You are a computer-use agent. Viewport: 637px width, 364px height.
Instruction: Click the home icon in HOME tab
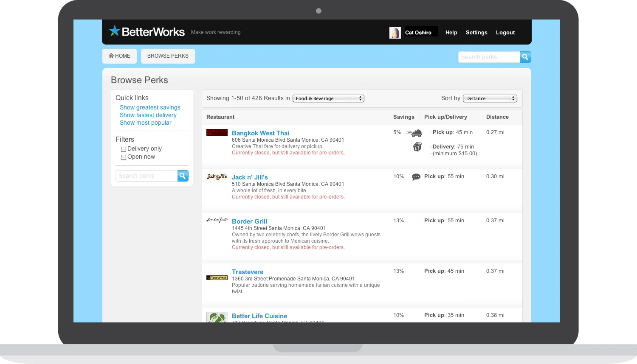111,56
